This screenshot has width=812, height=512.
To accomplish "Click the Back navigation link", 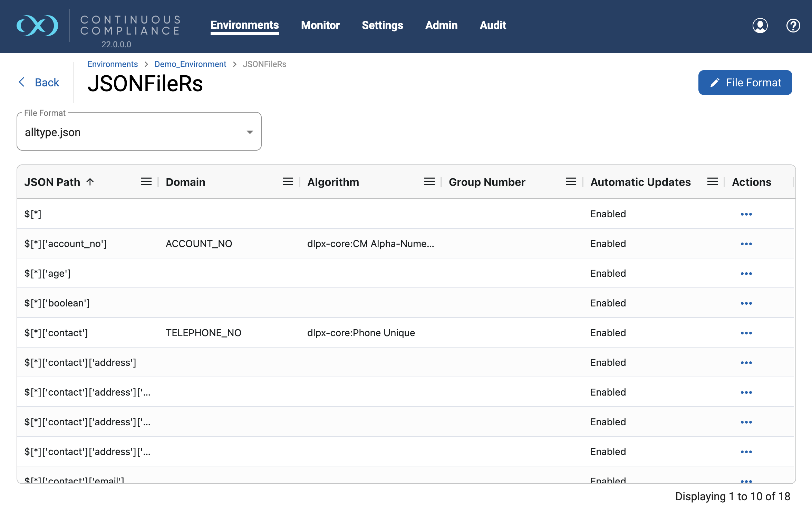I will coord(39,83).
